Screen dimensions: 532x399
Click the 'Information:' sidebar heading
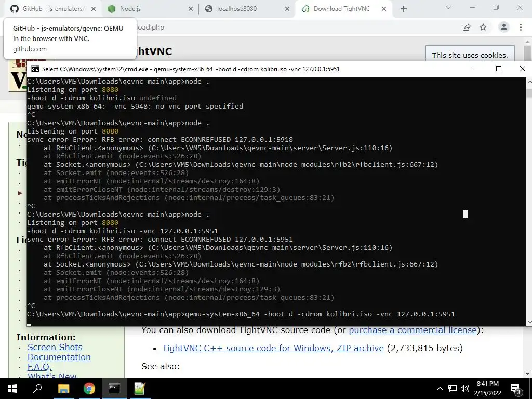click(x=46, y=337)
